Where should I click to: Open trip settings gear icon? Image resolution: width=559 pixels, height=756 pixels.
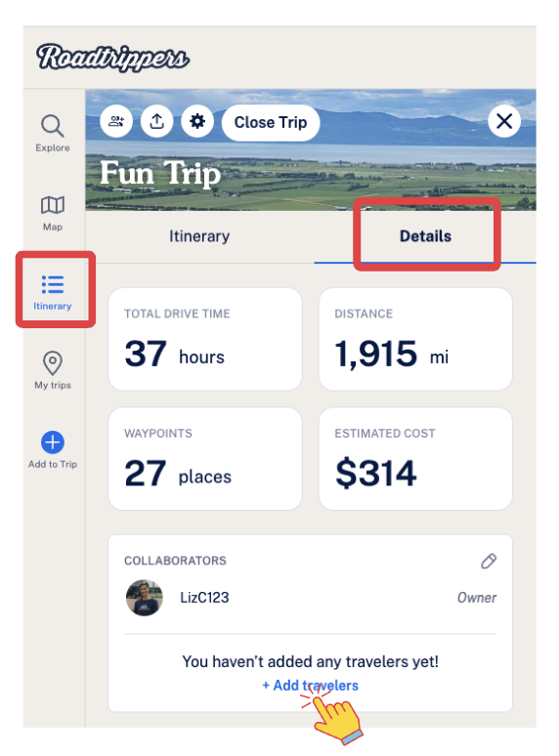(197, 121)
